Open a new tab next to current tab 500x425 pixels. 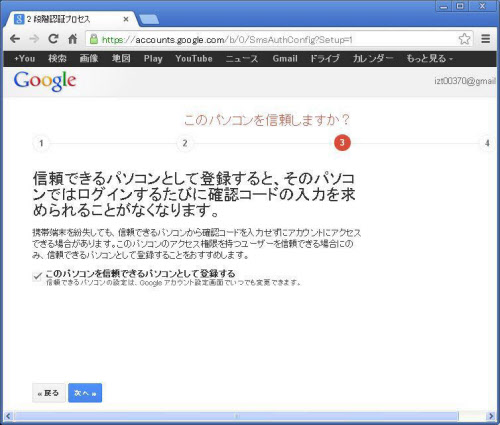tap(149, 20)
